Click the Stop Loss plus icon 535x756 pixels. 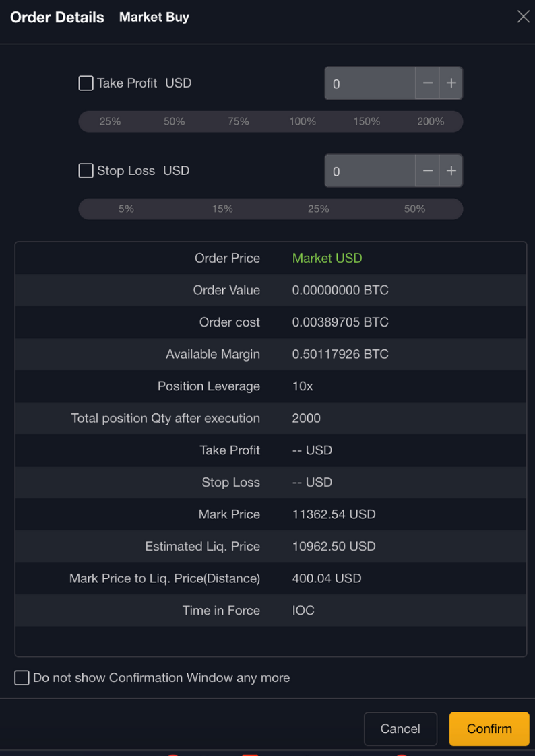point(451,171)
